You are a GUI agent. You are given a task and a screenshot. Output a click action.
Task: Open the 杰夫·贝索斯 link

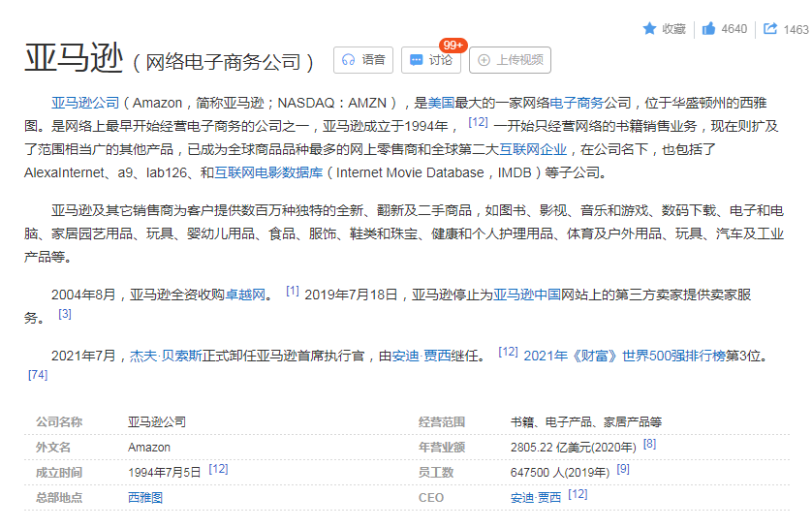tap(166, 356)
